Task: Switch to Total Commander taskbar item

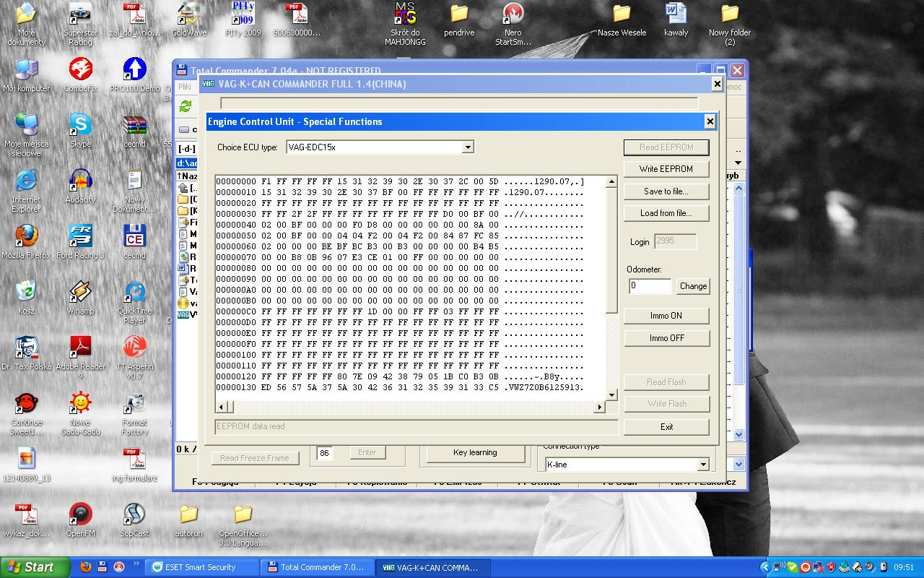Action: [316, 567]
